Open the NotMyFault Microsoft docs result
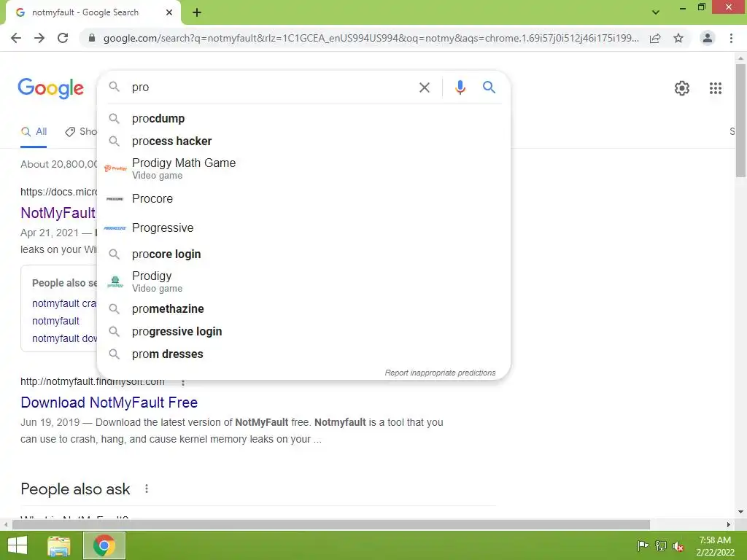The width and height of the screenshot is (747, 560). tap(58, 213)
